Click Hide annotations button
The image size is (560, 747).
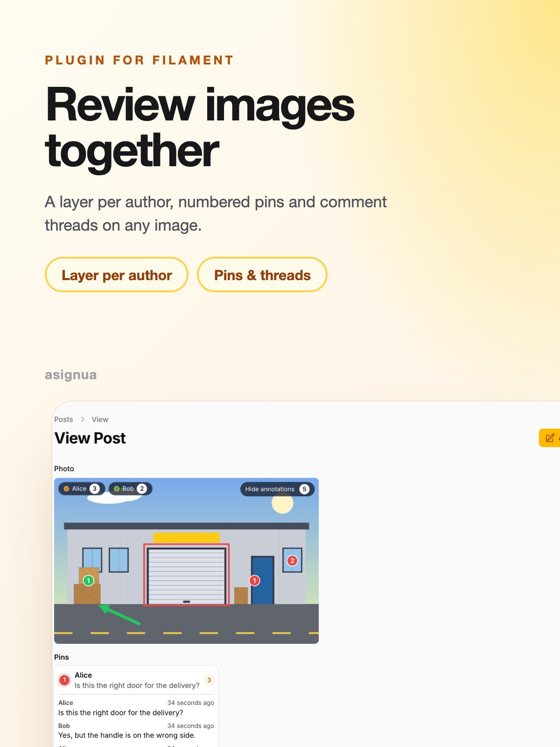coord(277,489)
